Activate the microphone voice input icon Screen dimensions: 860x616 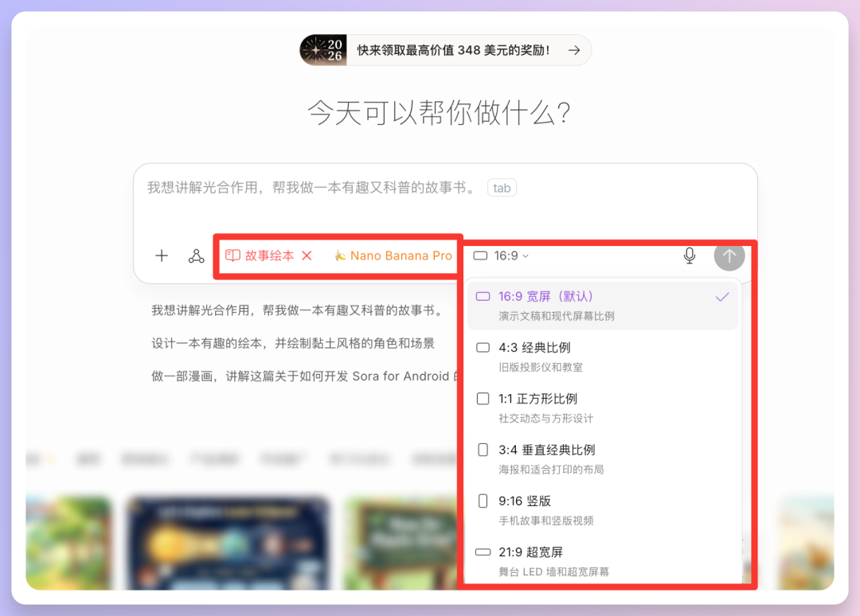(x=690, y=255)
